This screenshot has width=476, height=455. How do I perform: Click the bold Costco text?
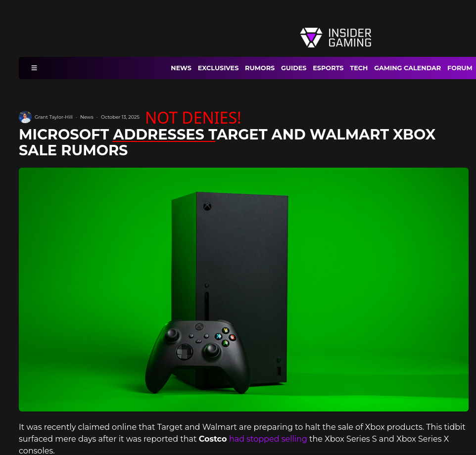tap(212, 439)
